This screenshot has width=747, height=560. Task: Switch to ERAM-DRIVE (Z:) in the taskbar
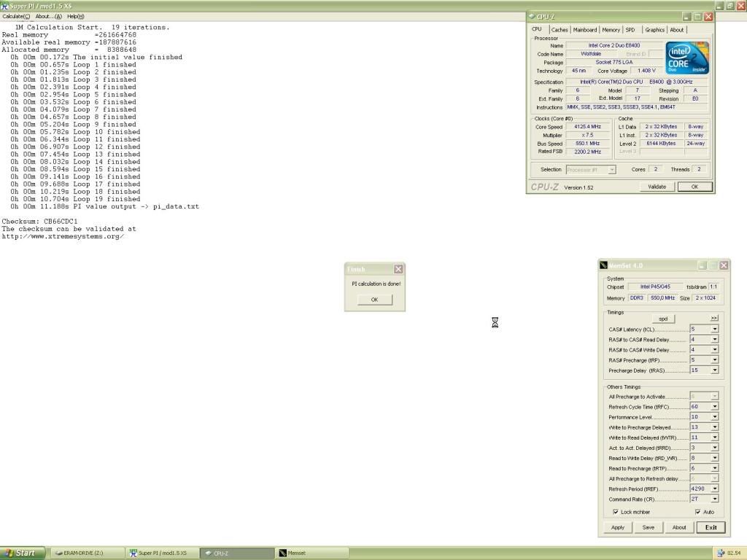pyautogui.click(x=86, y=553)
